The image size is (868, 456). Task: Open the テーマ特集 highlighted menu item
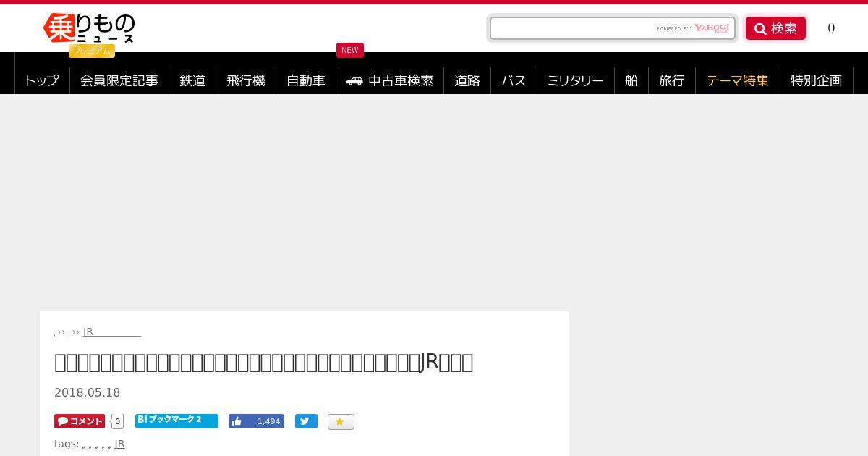click(x=738, y=80)
